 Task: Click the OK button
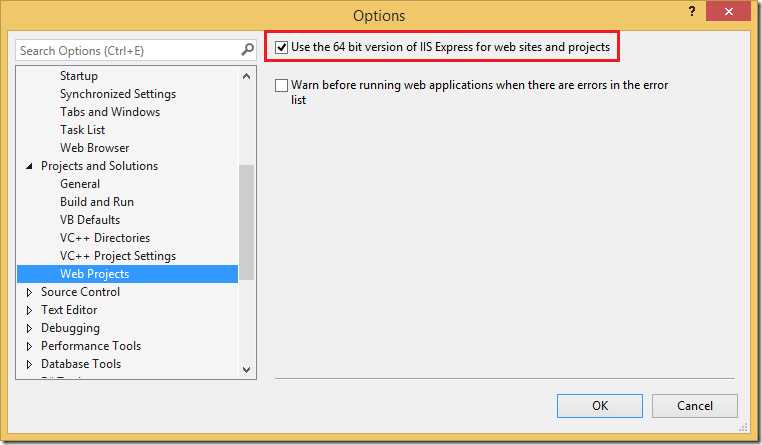tap(600, 405)
